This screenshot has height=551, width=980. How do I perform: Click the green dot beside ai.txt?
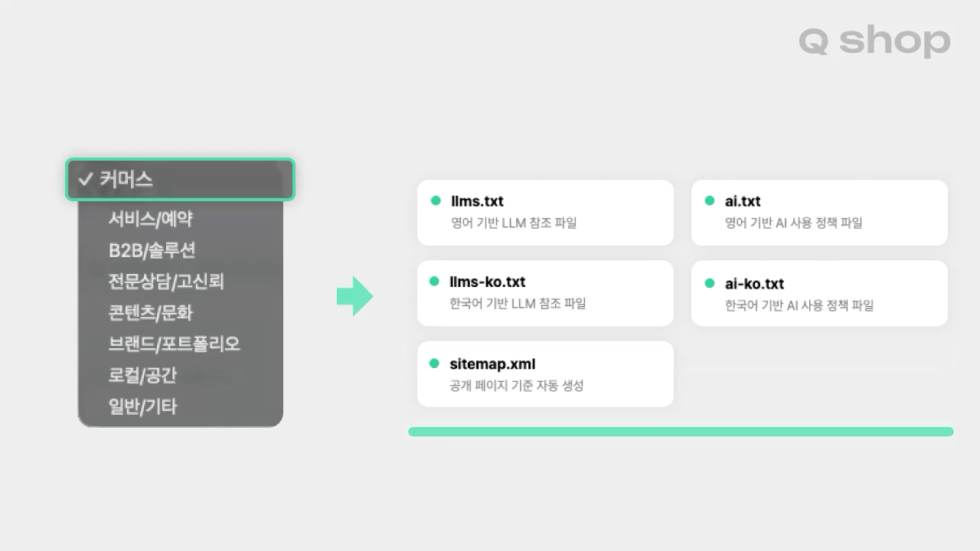[x=710, y=201]
